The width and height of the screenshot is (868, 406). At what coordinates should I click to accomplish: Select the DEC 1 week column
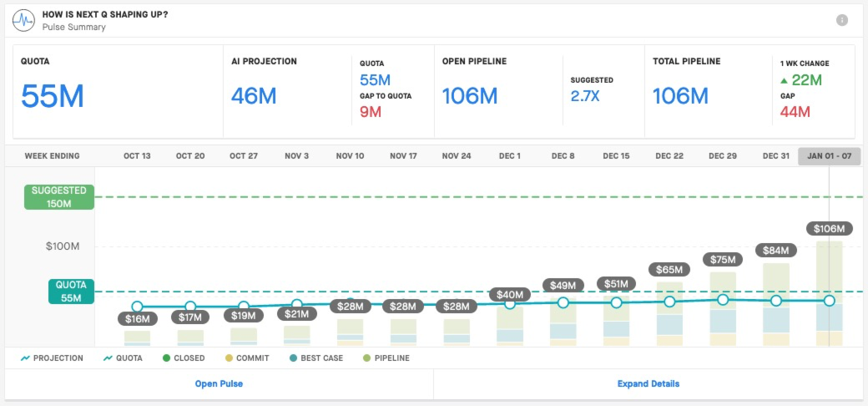[x=510, y=156]
